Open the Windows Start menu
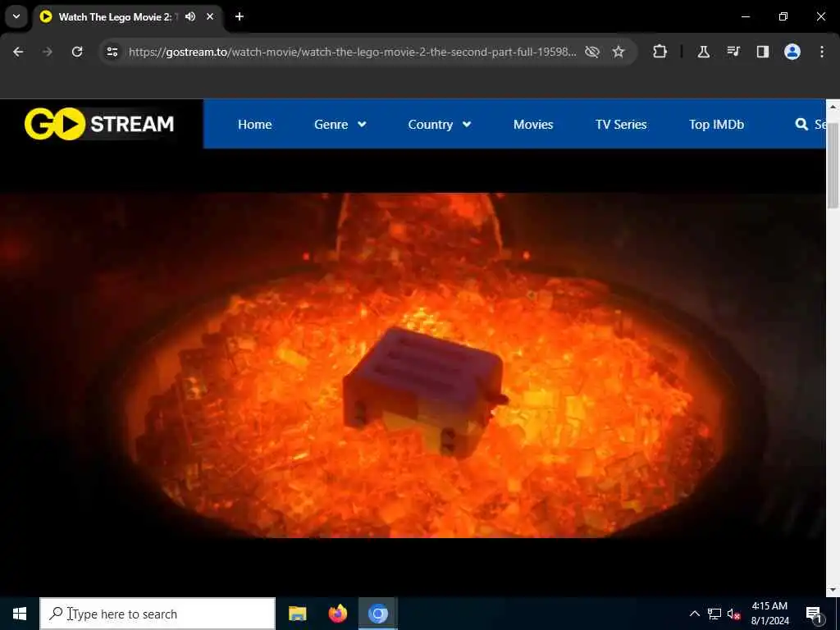Viewport: 840px width, 630px height. [x=20, y=614]
